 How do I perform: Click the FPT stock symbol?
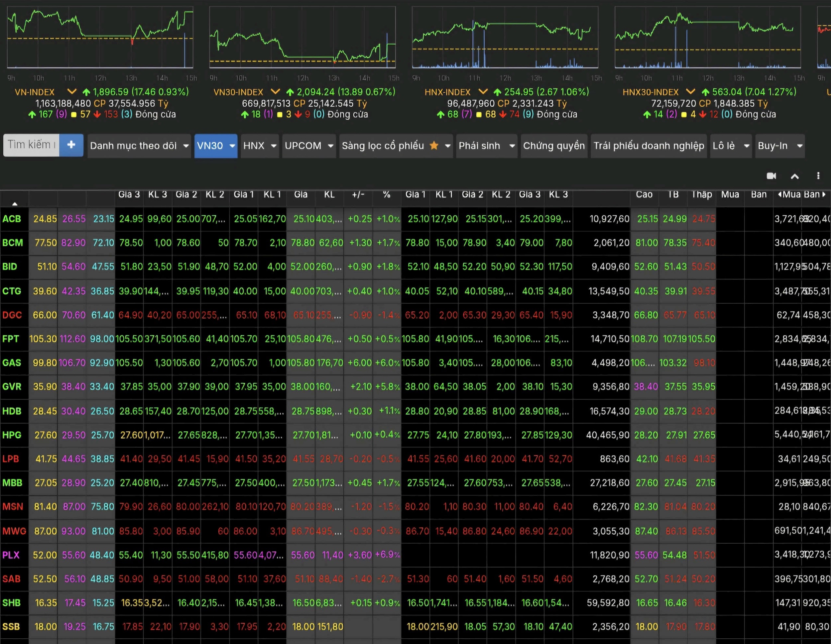pos(10,339)
